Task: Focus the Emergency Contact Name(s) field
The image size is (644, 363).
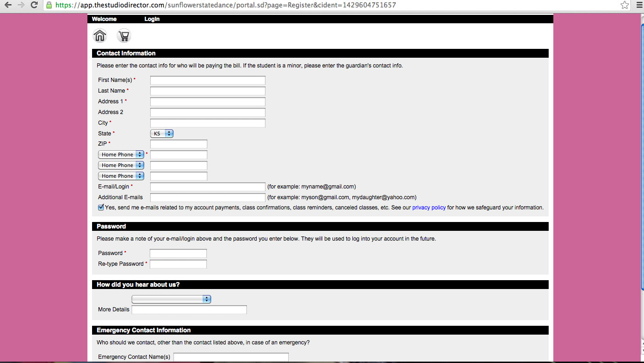Action: coord(231,357)
